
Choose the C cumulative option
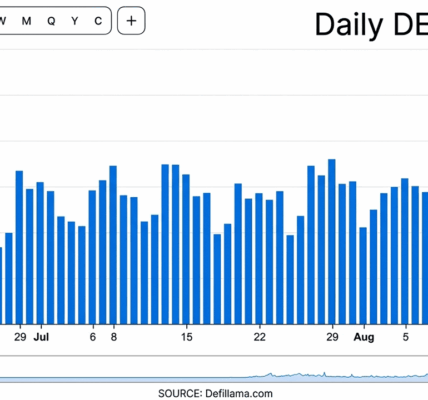click(98, 21)
